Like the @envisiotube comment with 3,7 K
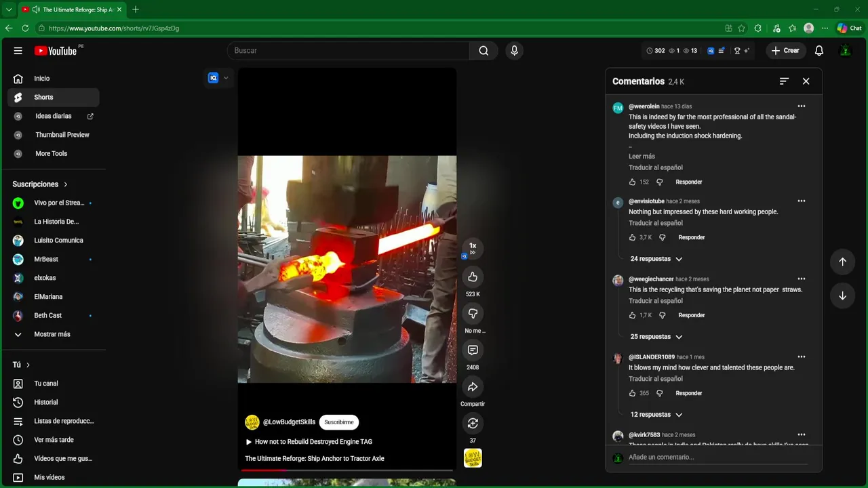868x488 pixels. (x=632, y=238)
